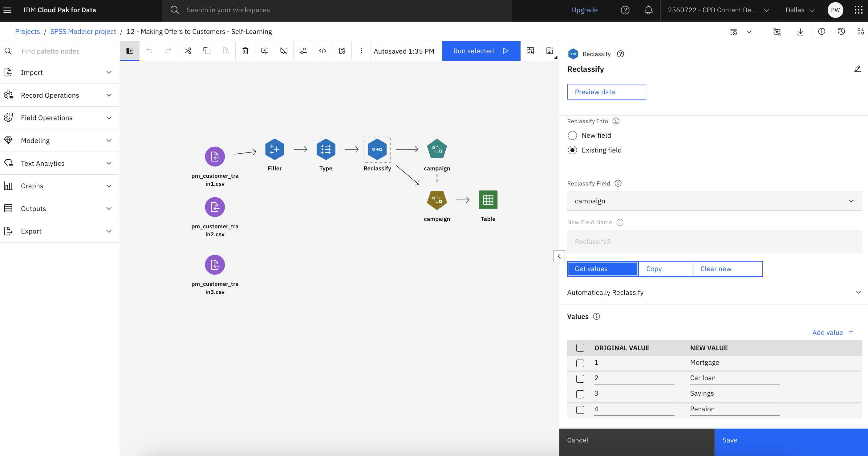Click the Undo icon above the canvas
868x456 pixels.
(x=149, y=51)
